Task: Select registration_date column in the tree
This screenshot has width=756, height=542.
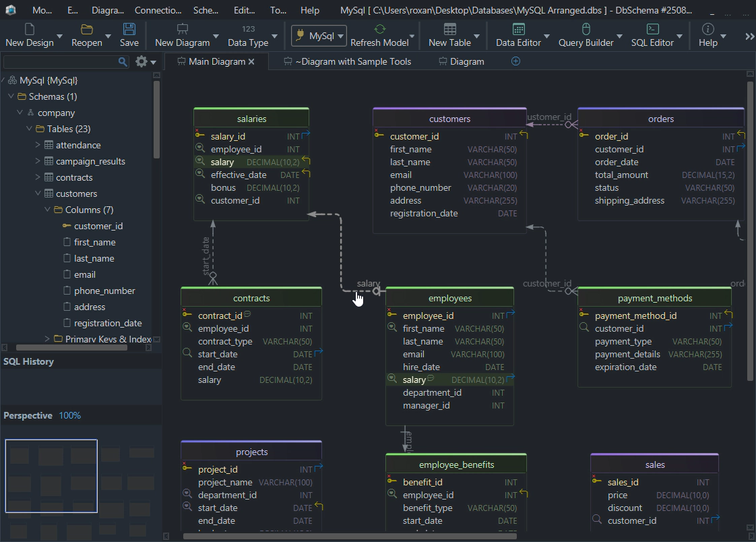Action: pyautogui.click(x=108, y=323)
